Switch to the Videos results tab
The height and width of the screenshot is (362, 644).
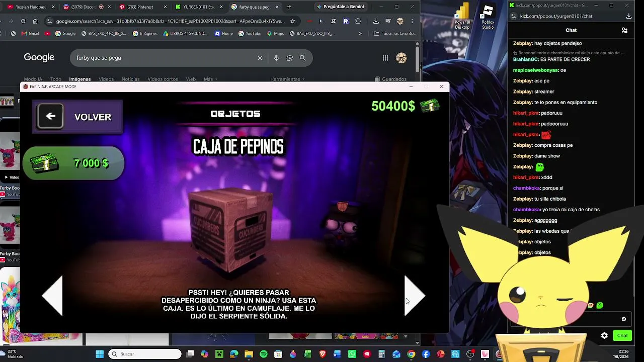[106, 79]
